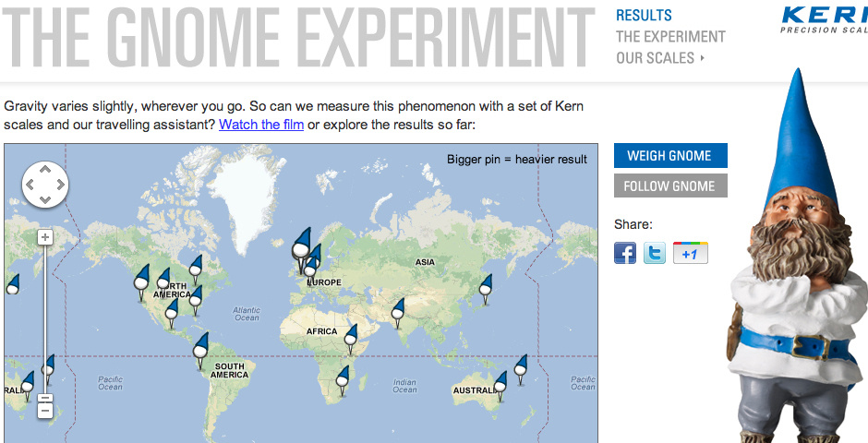Open the Watch the film link
Screen dimensions: 868x443
tap(261, 125)
